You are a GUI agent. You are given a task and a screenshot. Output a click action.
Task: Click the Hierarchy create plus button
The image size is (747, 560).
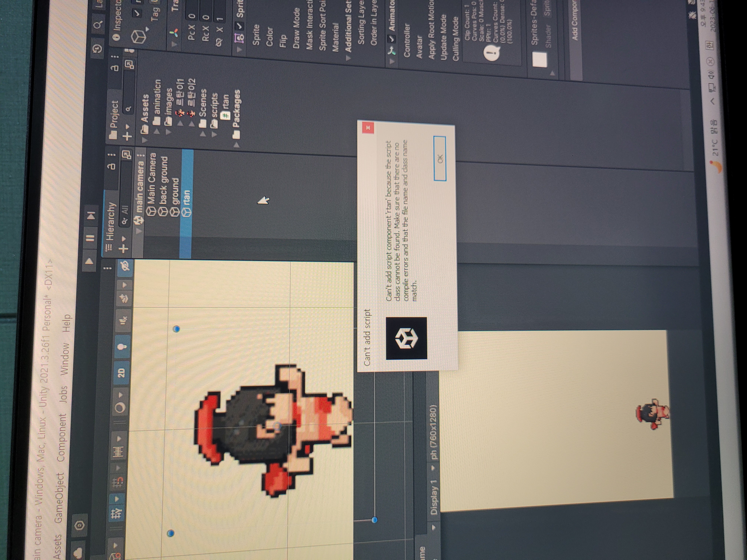click(124, 249)
